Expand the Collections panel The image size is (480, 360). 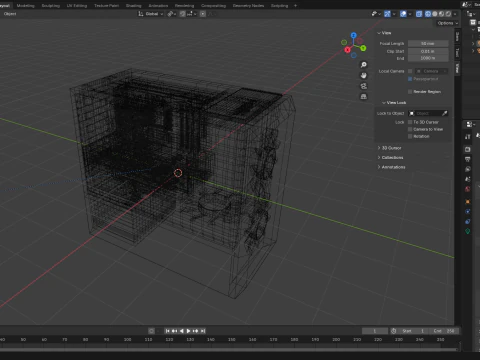tap(390, 157)
